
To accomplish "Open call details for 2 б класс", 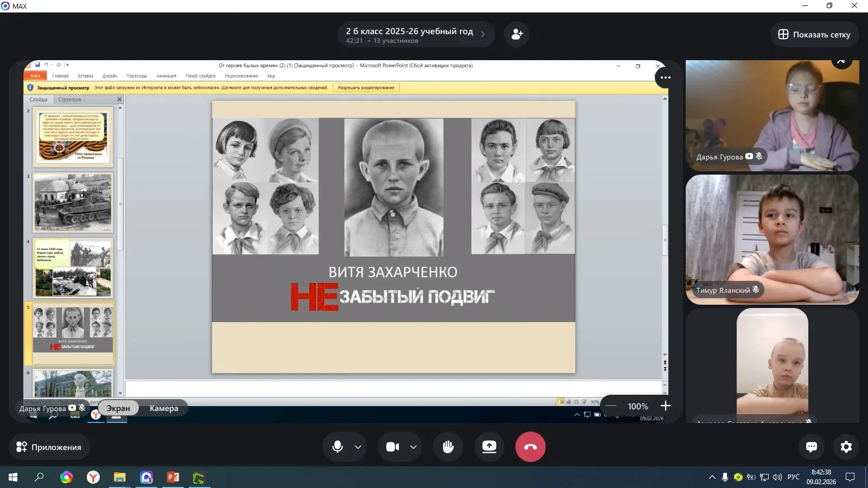I will 416,35.
